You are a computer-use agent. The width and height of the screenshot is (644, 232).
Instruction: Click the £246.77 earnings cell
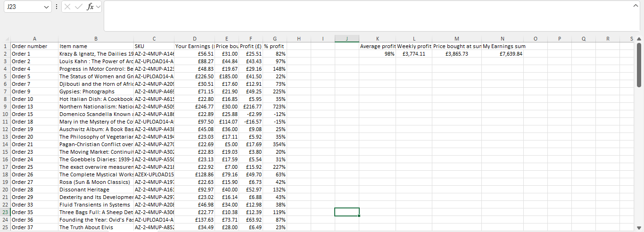click(x=195, y=107)
